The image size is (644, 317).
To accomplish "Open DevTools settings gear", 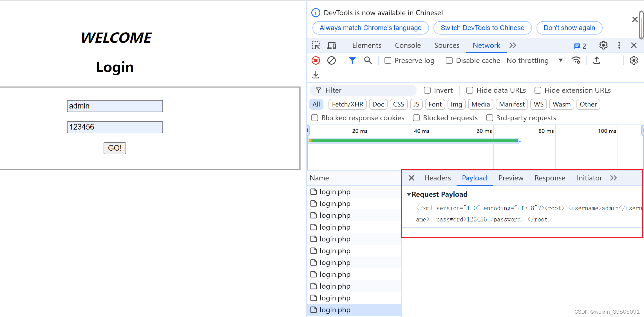I will coord(603,46).
